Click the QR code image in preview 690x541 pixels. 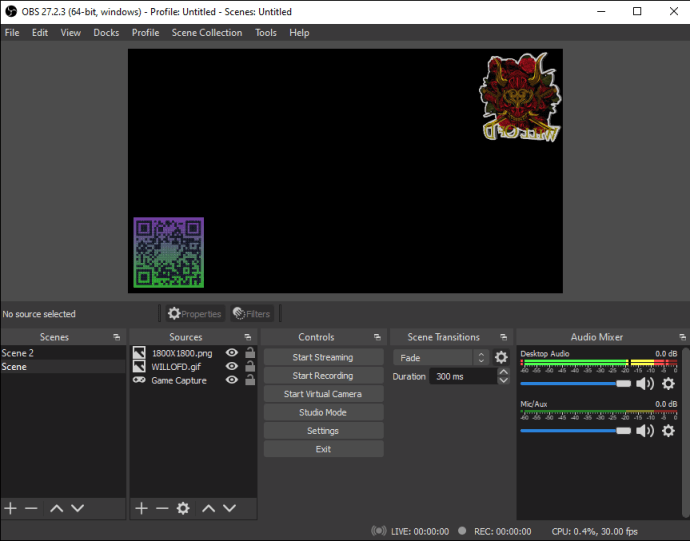[169, 252]
